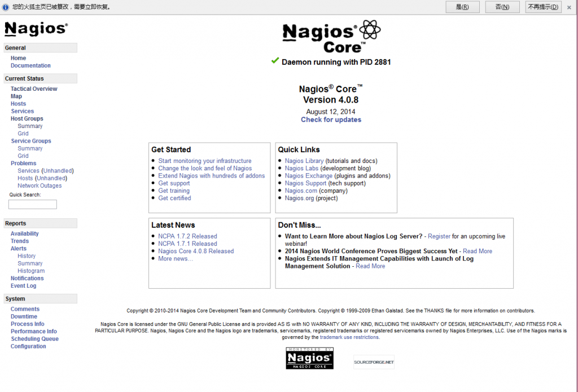Screen dimensions: 578x392
Task: Open Hosts under Problems
Action: (25, 178)
